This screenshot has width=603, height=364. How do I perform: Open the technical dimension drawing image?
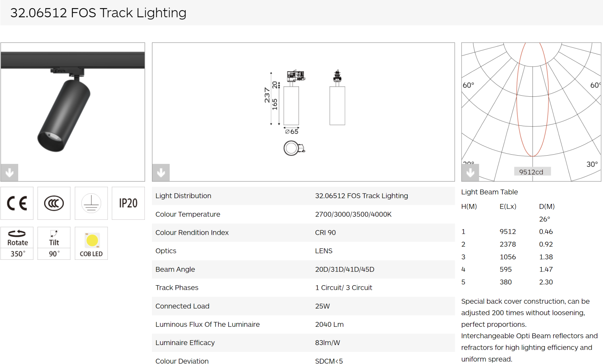coord(303,108)
